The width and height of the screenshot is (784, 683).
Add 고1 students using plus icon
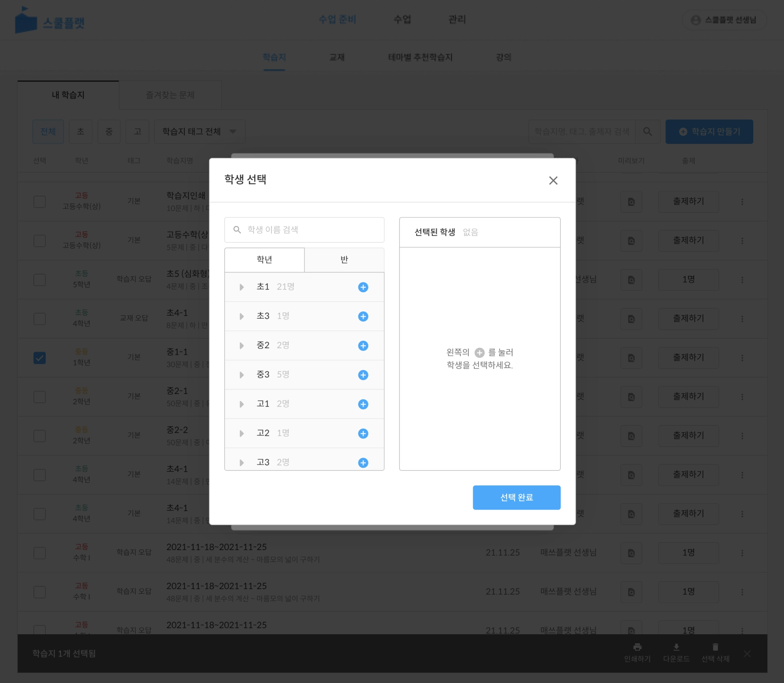coord(363,404)
